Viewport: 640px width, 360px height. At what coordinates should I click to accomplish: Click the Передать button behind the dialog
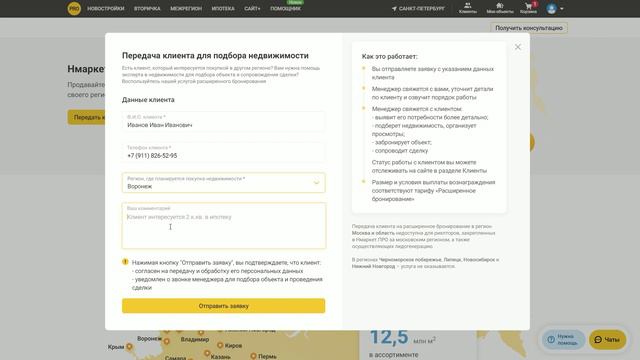click(87, 117)
